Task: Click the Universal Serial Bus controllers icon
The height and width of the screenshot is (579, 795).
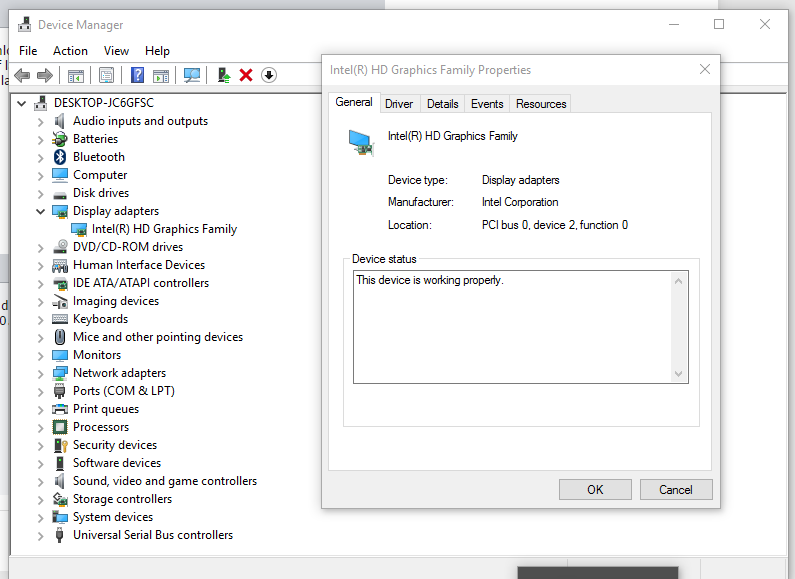Action: click(59, 535)
